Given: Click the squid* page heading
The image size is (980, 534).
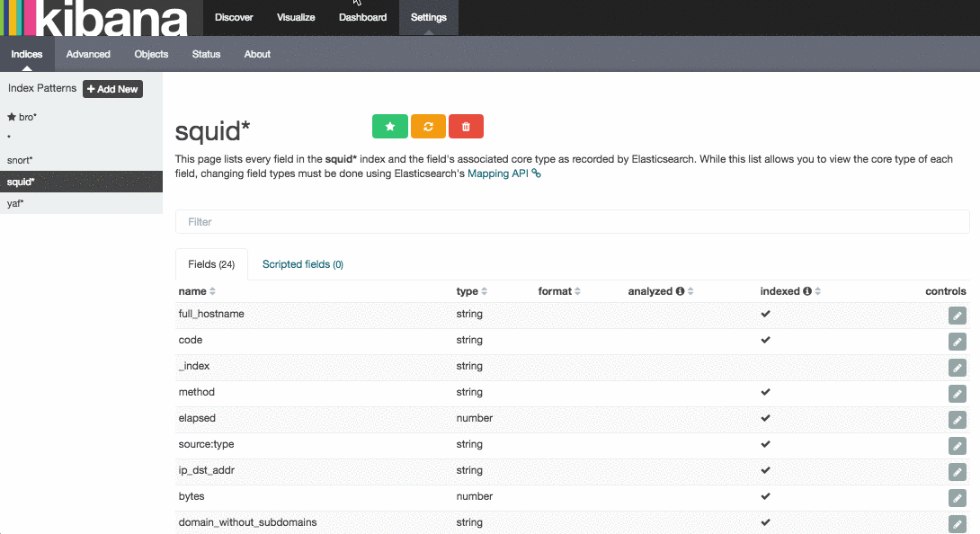Looking at the screenshot, I should click(x=212, y=131).
